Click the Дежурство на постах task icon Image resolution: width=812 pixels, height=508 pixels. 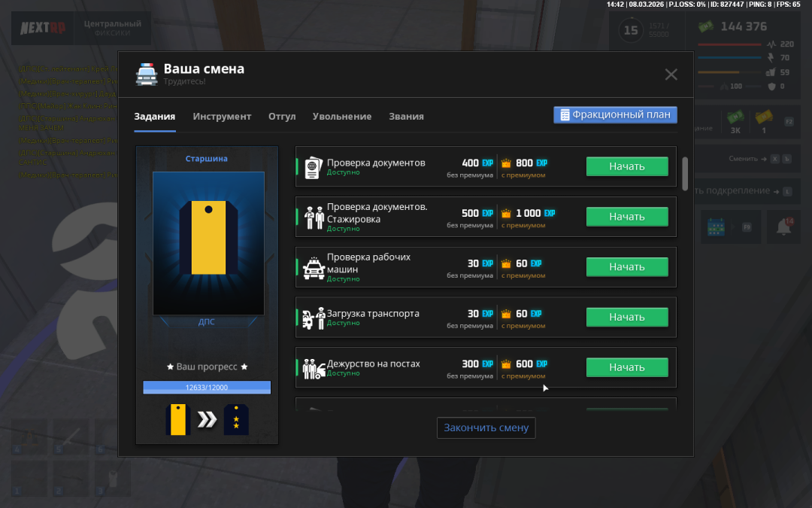[x=313, y=368]
